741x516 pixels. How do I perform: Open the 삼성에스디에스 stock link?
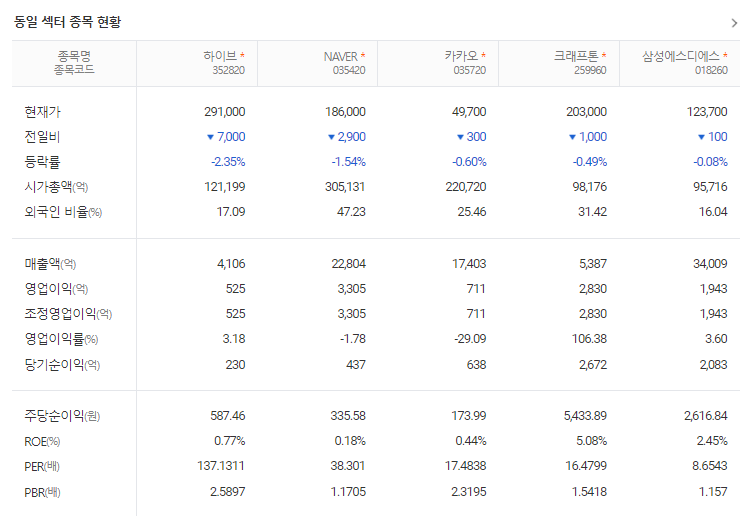point(681,56)
